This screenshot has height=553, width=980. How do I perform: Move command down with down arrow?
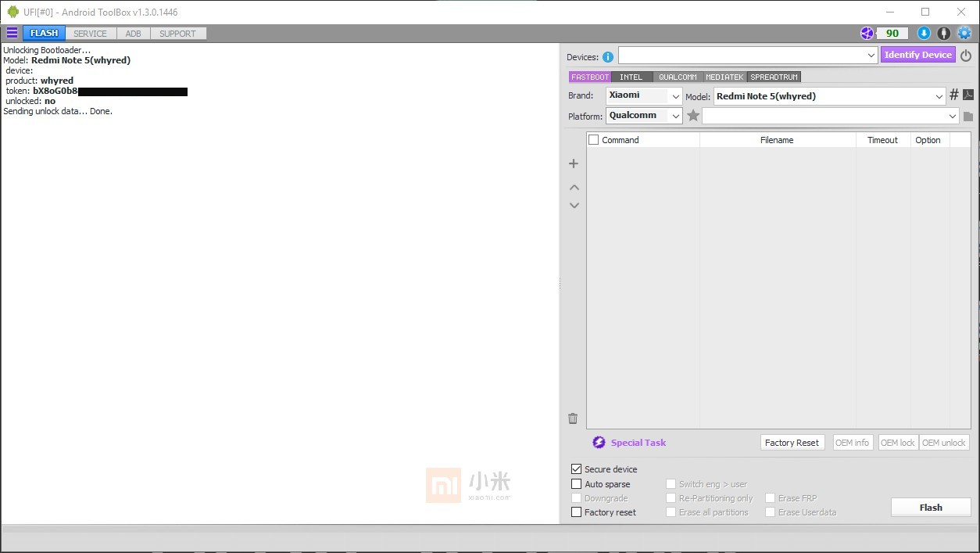[574, 206]
